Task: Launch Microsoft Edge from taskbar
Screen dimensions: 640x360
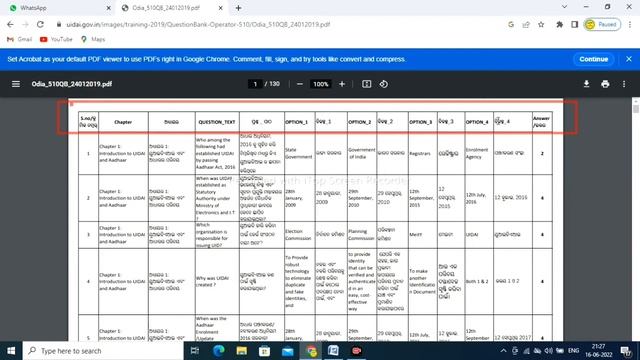Action: pos(218,351)
